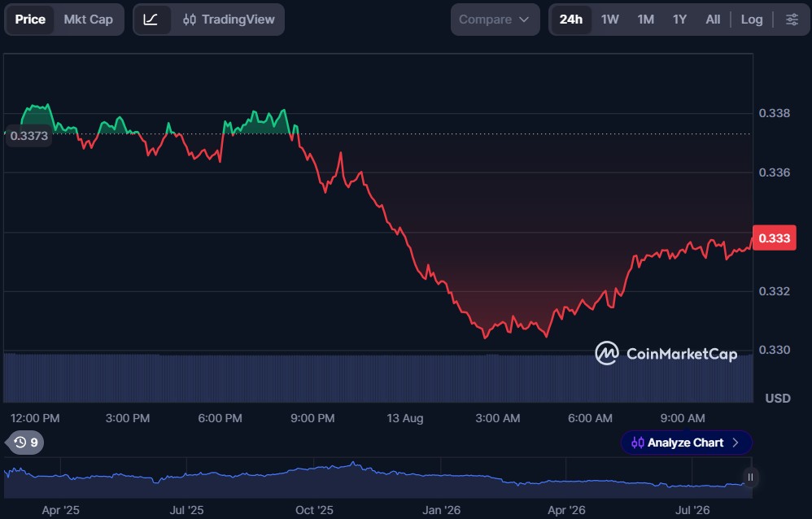812x519 pixels.
Task: Select the 24h time range
Action: [x=570, y=20]
